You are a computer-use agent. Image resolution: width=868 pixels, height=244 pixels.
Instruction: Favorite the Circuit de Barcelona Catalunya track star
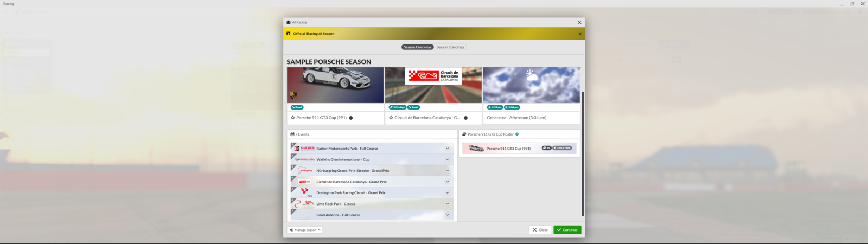click(x=391, y=118)
